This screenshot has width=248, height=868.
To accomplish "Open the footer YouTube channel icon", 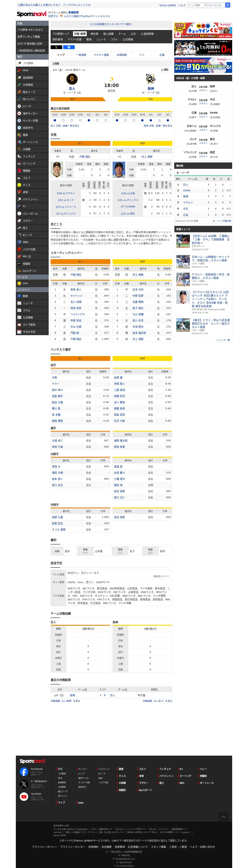I will click(x=24, y=796).
